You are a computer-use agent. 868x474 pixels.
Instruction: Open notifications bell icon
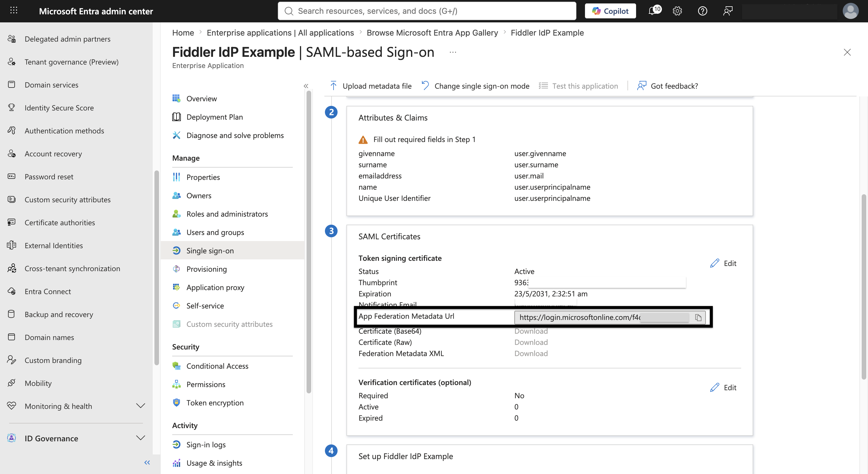click(654, 10)
